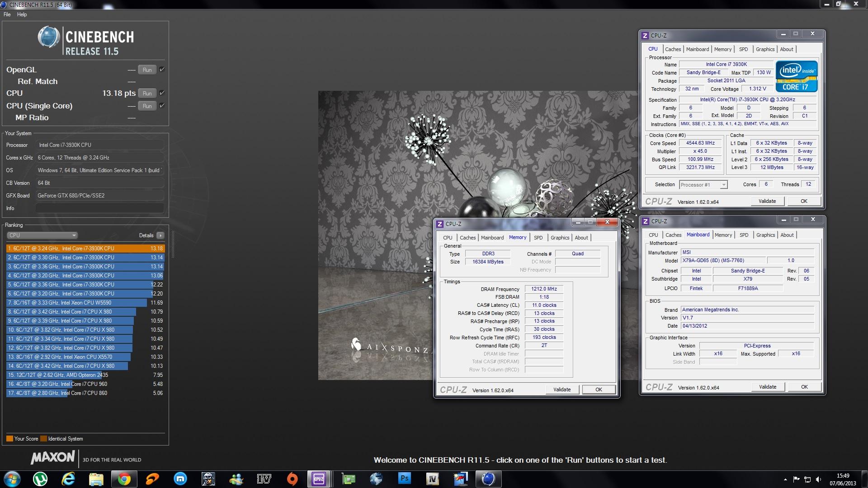Show hidden system tray icons

785,479
